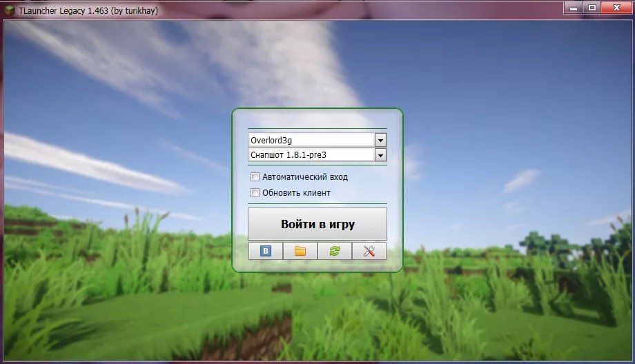Close the TLauncher Legacy window
The image size is (635, 364).
(616, 8)
